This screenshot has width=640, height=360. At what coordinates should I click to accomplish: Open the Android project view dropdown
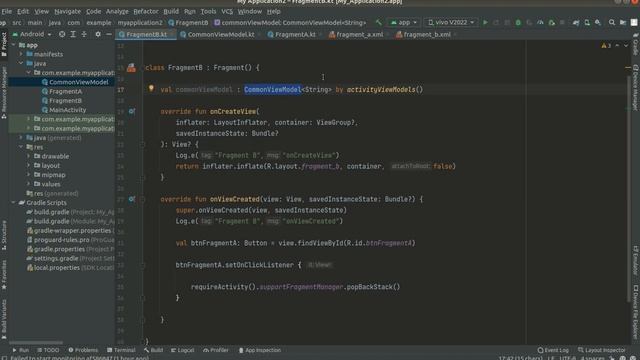32,34
